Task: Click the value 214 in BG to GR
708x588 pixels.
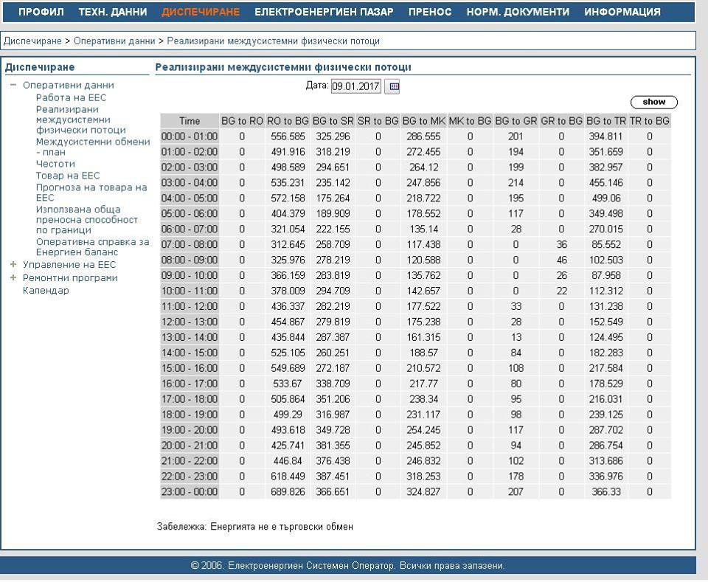Action: [x=516, y=182]
